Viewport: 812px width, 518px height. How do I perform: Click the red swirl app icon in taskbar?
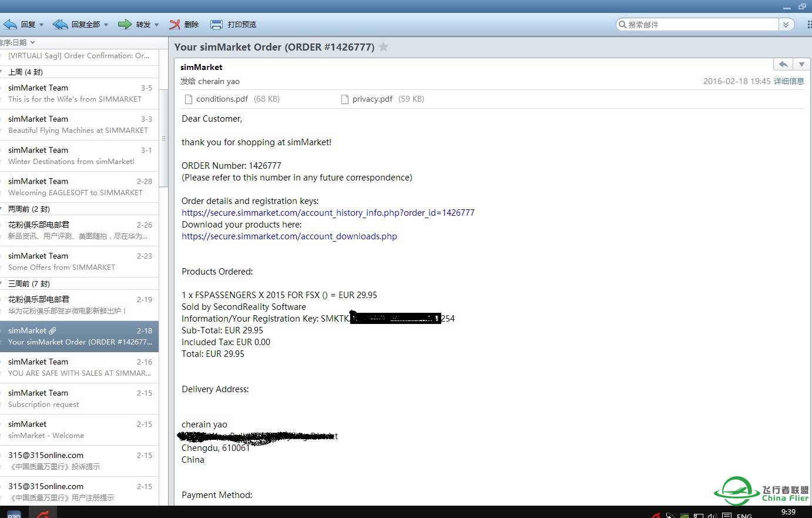tap(43, 514)
